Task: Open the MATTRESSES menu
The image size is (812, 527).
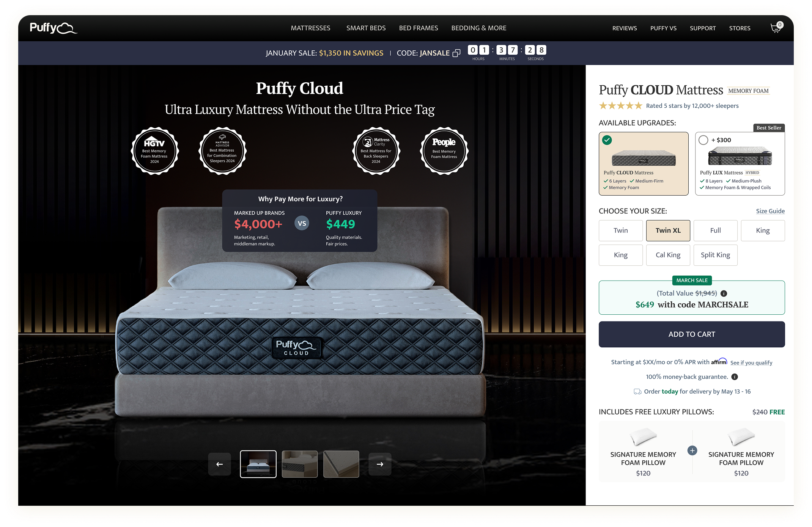Action: pos(310,28)
